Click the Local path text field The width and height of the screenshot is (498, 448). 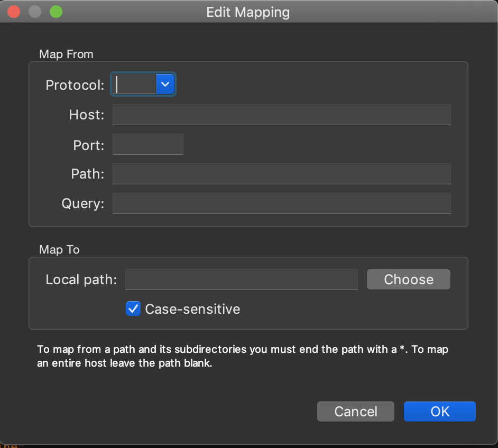click(242, 279)
